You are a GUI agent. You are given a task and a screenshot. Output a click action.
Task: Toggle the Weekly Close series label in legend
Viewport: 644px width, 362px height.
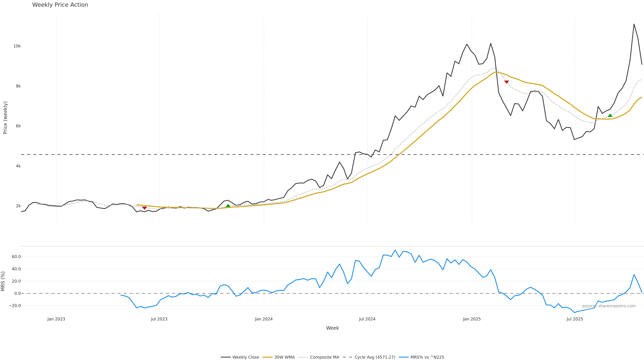point(246,357)
